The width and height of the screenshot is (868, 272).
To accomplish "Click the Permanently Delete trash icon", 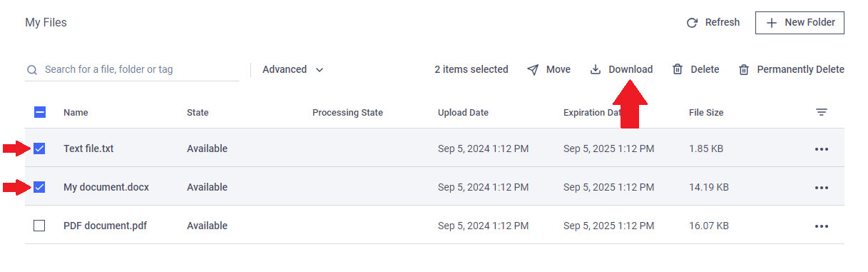I will (744, 70).
